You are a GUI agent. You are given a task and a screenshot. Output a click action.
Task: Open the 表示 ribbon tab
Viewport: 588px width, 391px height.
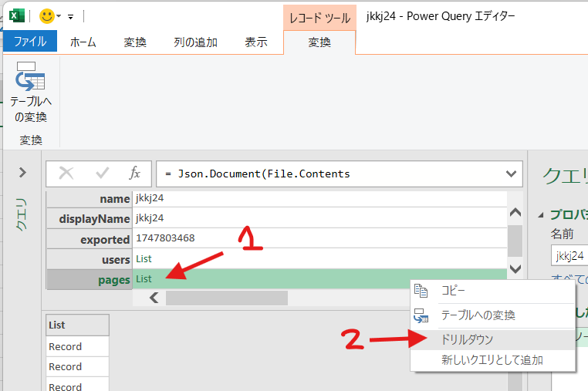pos(256,42)
